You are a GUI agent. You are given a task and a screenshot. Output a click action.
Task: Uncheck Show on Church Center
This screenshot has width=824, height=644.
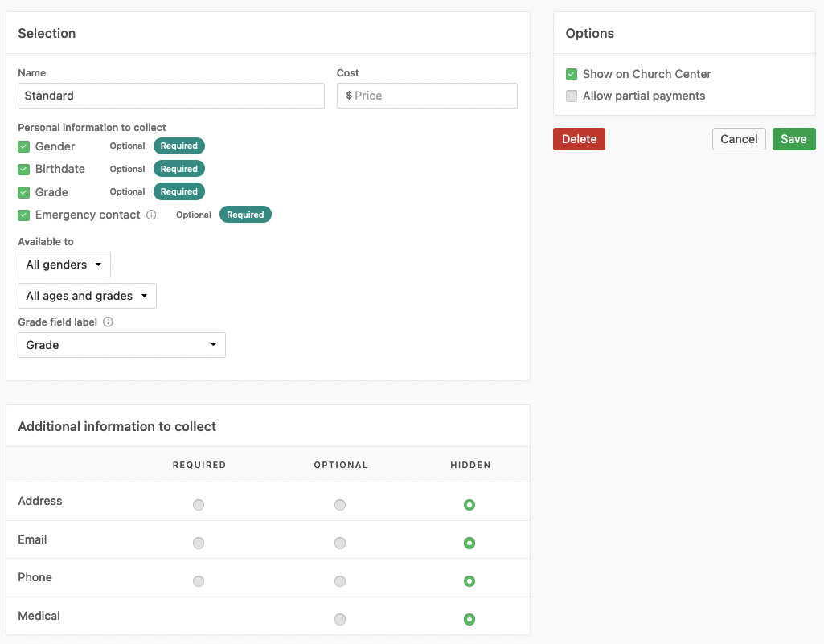tap(572, 74)
